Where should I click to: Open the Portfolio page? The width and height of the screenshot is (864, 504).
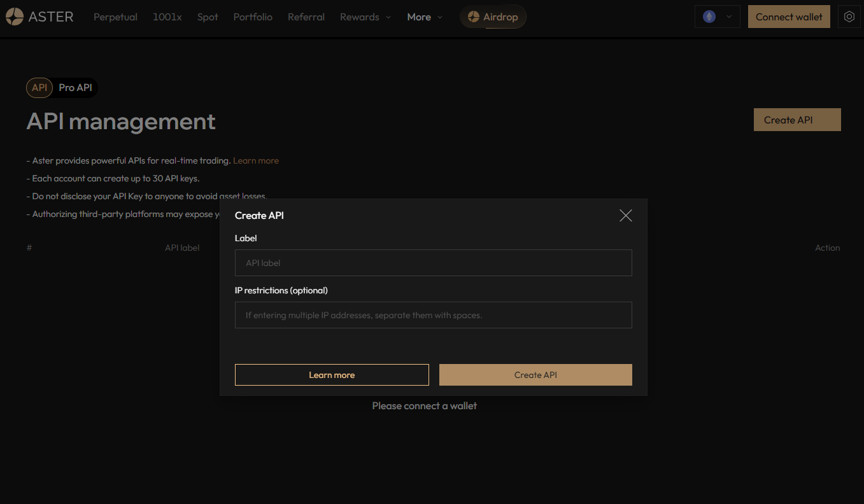pos(253,17)
